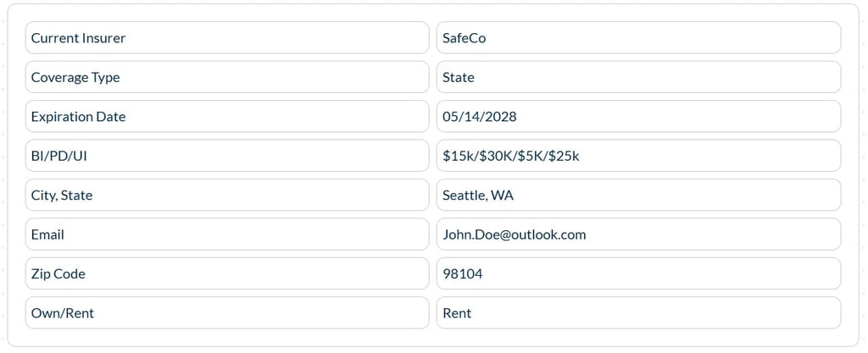Screen dimensions: 868x353
Task: Click the '$30K' amount in limits text
Action: click(494, 156)
